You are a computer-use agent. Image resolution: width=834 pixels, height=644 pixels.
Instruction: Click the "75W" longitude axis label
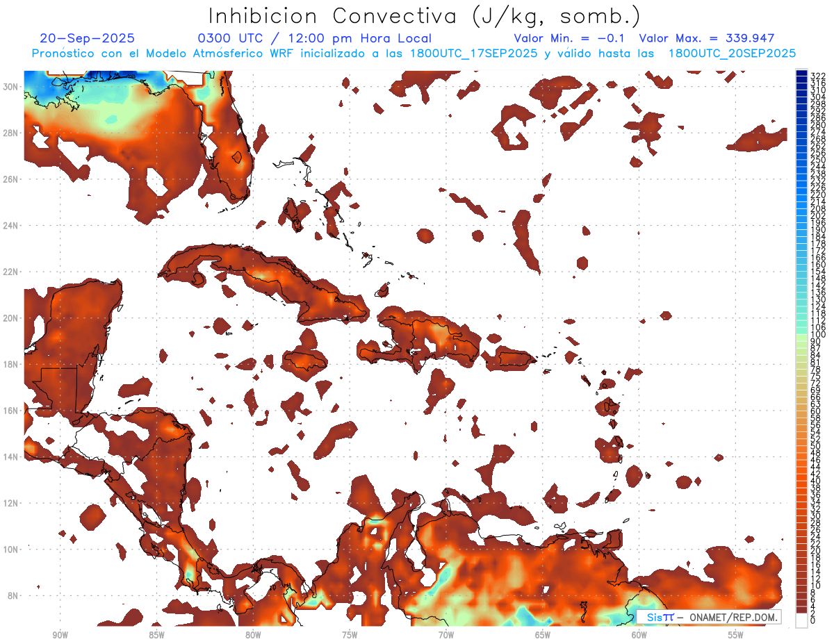(350, 635)
